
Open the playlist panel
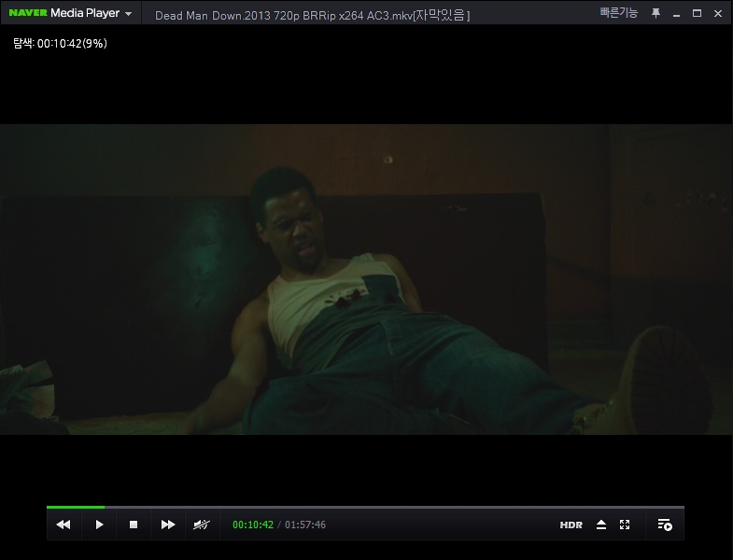(x=664, y=525)
